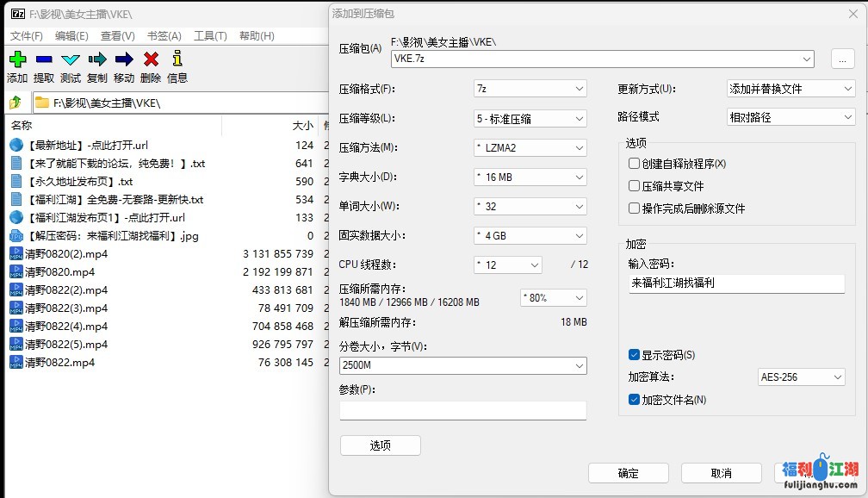Click the 确定 button

coord(629,473)
